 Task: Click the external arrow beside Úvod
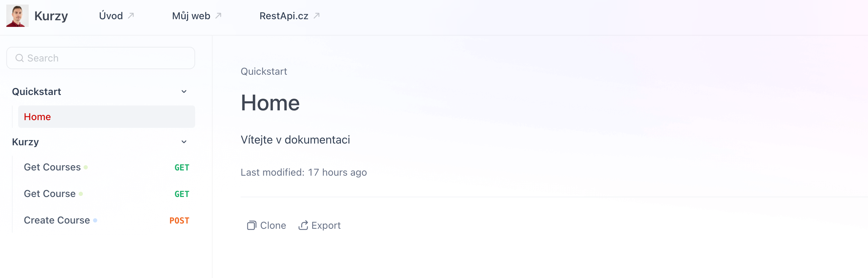131,16
